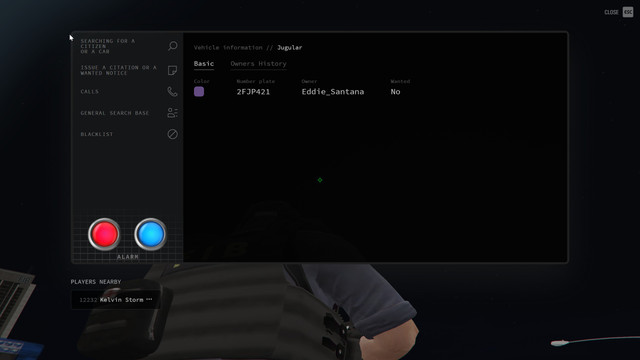The width and height of the screenshot is (640, 360).
Task: Activate the red alarm button
Action: pyautogui.click(x=104, y=234)
